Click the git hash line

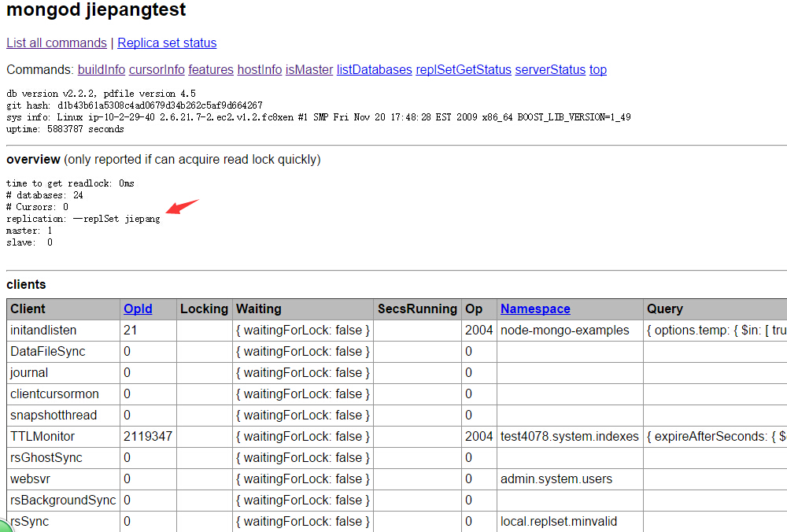[135, 105]
